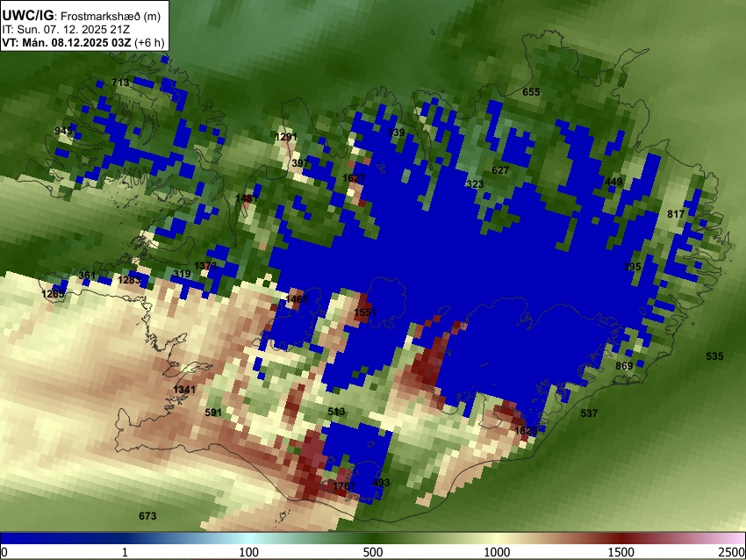This screenshot has height=560, width=746.
Task: Click the '535' value over the eastern sea
Action: coord(714,355)
